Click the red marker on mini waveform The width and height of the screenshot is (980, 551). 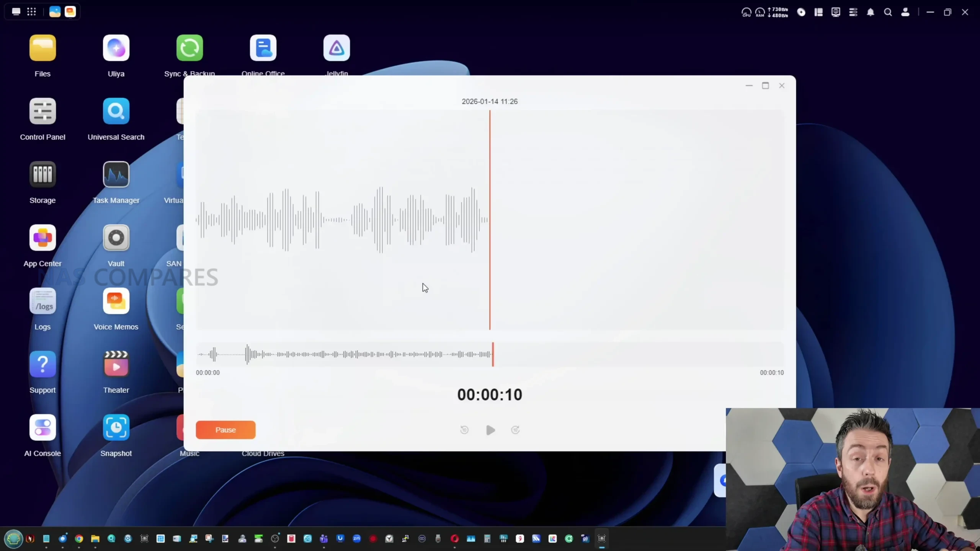(x=493, y=354)
